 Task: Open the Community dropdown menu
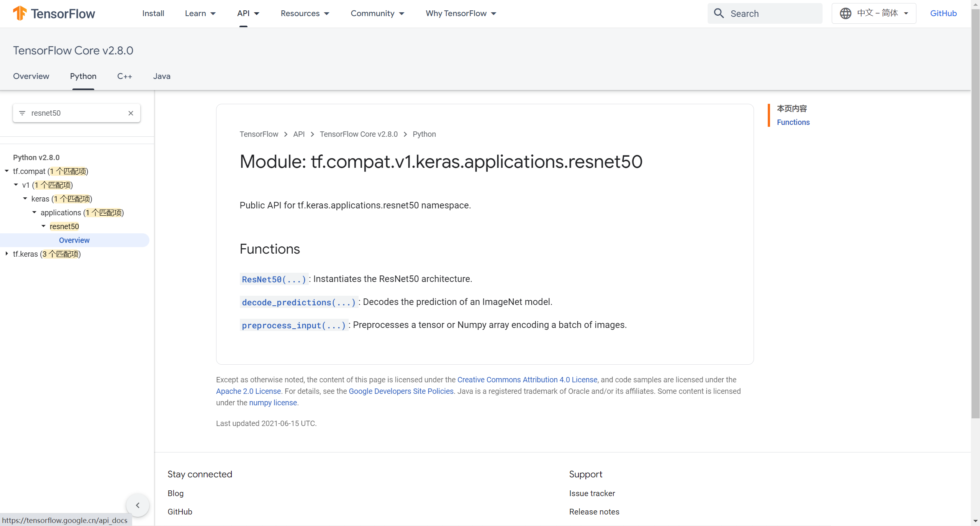pyautogui.click(x=377, y=13)
